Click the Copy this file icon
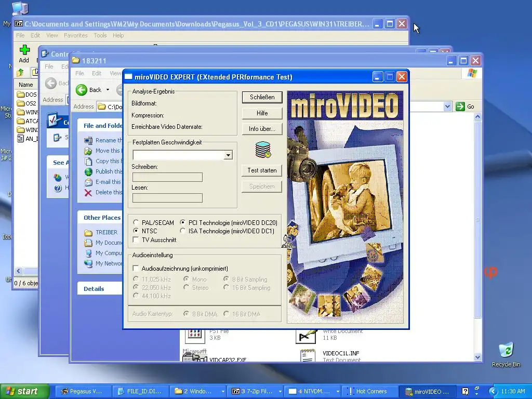The image size is (532, 399). click(x=88, y=161)
